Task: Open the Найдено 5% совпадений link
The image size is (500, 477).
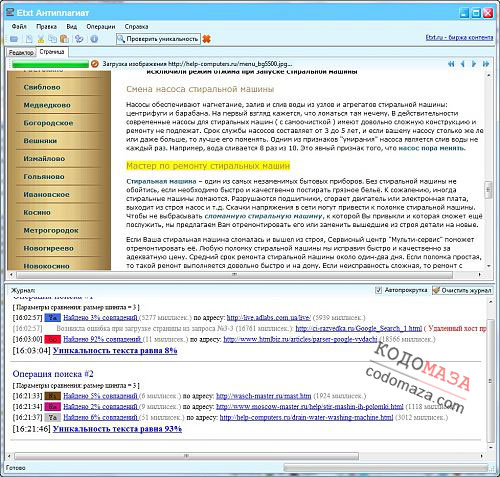Action: pos(100,396)
